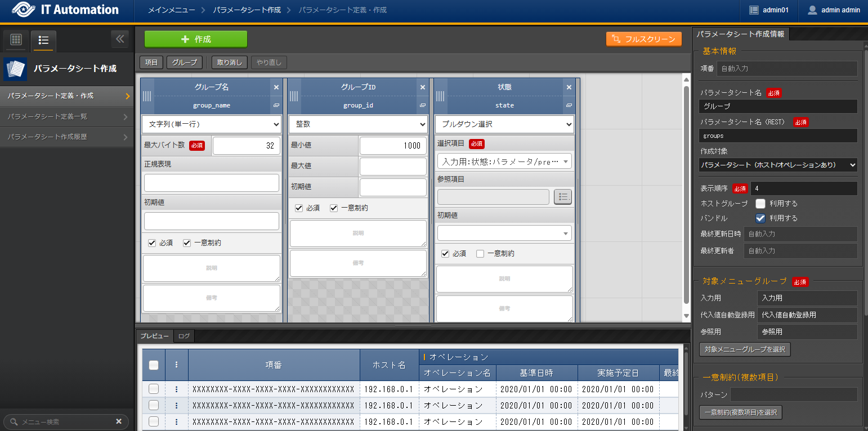Collapse the sidebar with double-chevron icon
Image resolution: width=868 pixels, height=431 pixels.
coord(119,39)
